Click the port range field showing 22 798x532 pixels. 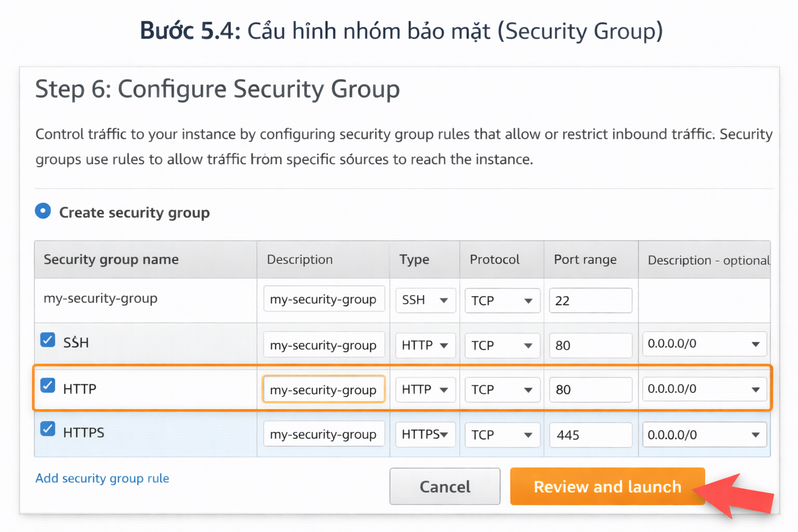[x=590, y=301]
